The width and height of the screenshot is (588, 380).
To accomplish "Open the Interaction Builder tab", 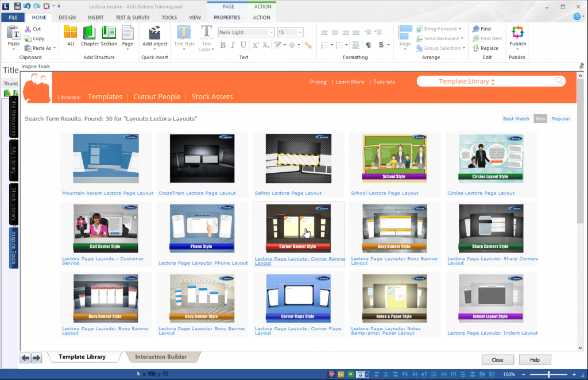I will 163,358.
